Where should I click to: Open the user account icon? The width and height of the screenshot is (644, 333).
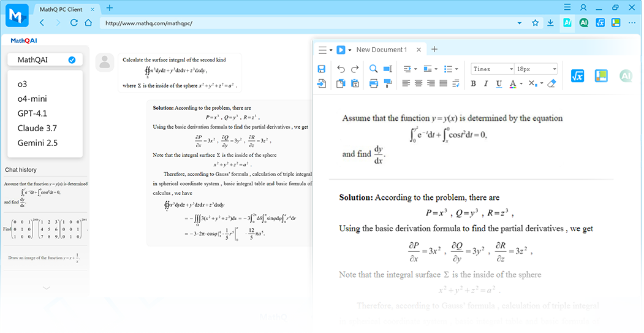[583, 7]
